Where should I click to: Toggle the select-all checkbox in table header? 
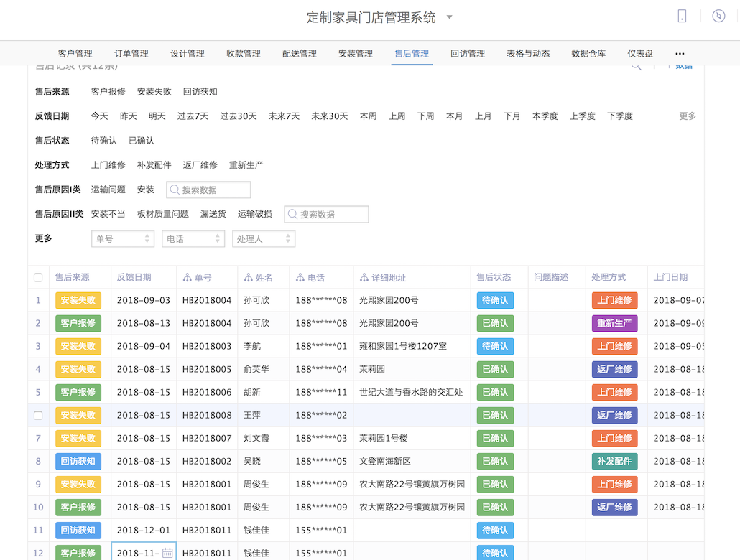pyautogui.click(x=38, y=277)
